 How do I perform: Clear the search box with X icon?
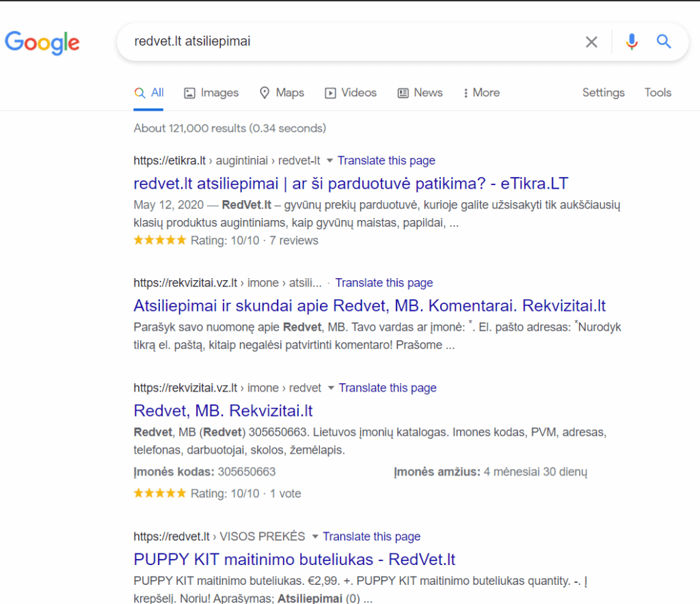tap(591, 42)
